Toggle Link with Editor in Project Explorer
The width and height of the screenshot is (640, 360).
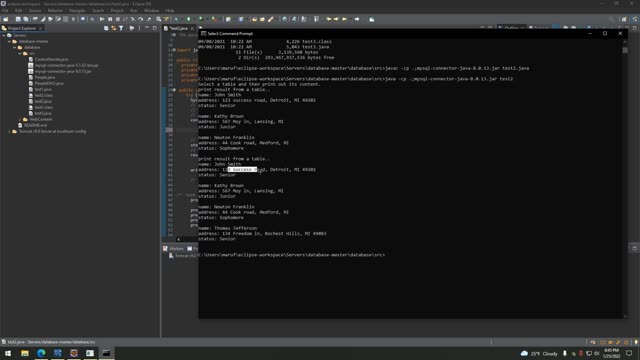click(113, 28)
